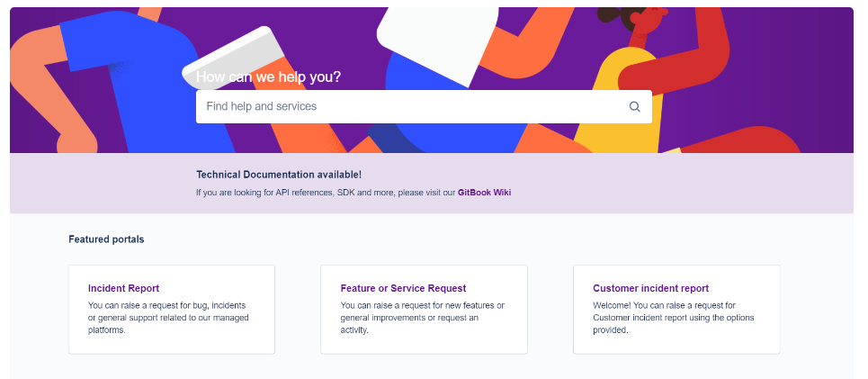The image size is (868, 379).
Task: Open the Incident Report portal title
Action: tap(123, 289)
